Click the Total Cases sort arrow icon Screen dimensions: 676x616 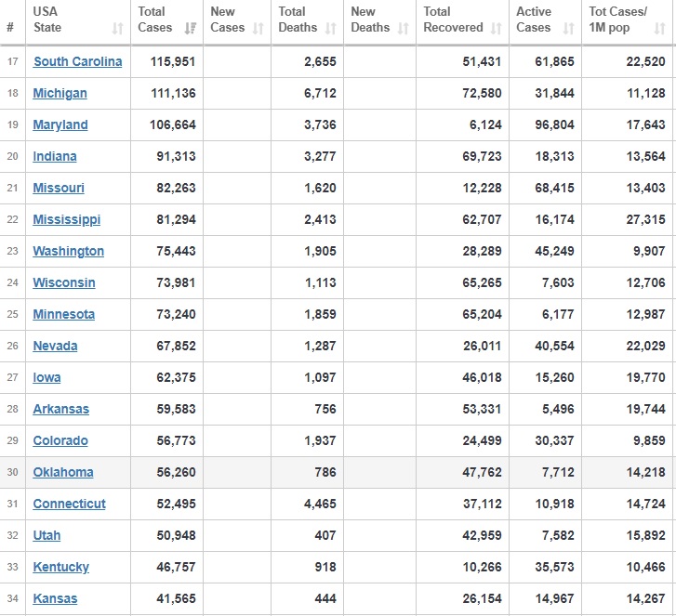tap(191, 29)
